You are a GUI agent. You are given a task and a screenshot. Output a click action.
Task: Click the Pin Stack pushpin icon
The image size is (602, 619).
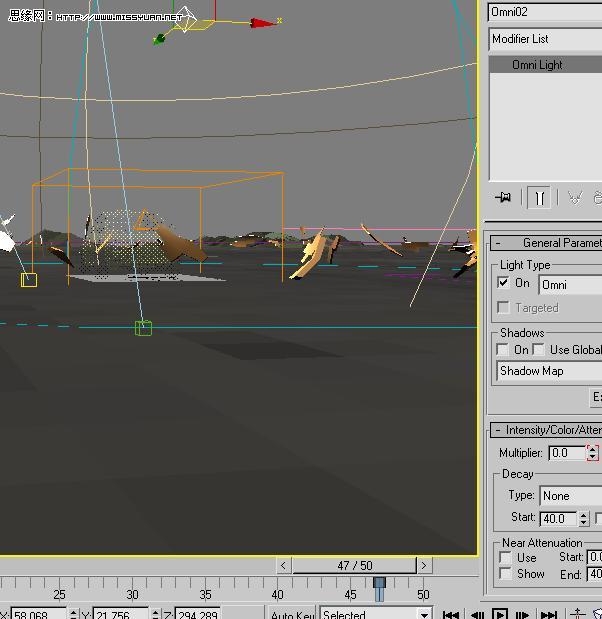503,197
